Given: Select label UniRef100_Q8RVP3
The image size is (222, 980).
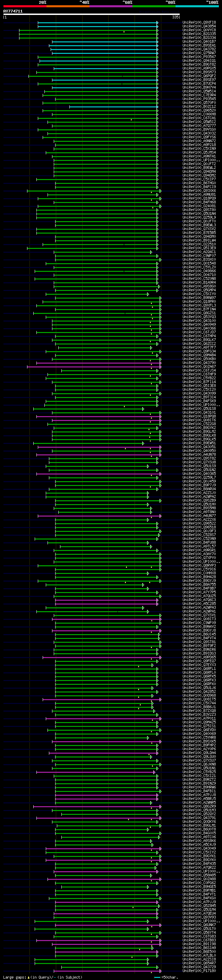Looking at the screenshot, I should pos(199,566).
